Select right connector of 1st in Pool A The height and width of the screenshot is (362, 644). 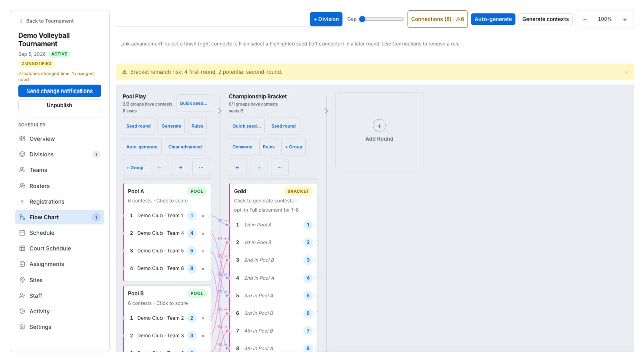click(x=317, y=225)
